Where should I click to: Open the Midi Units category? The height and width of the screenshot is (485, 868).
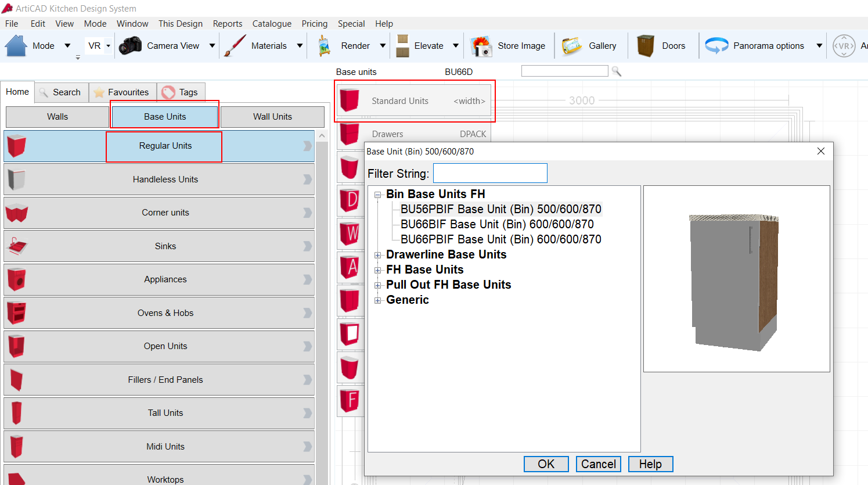coord(159,447)
